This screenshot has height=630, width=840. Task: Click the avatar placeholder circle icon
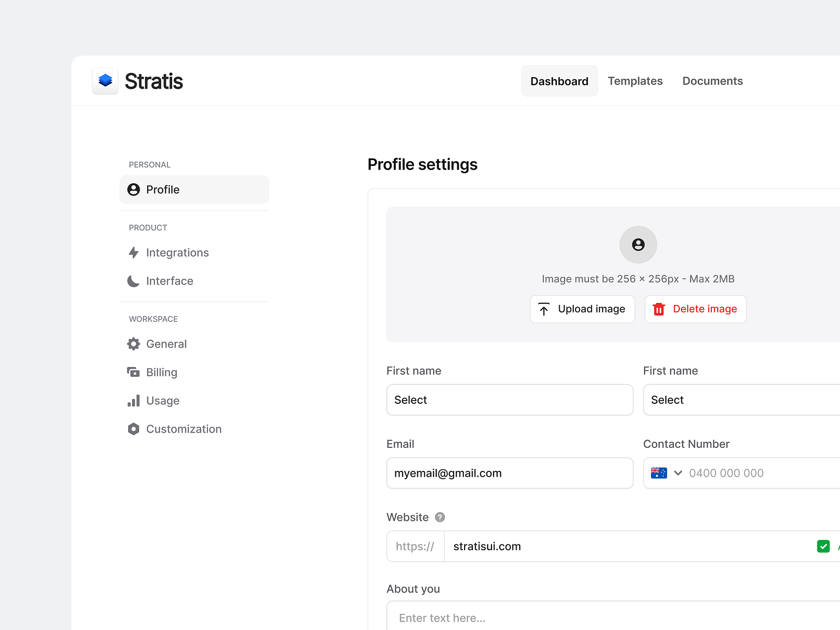tap(638, 245)
